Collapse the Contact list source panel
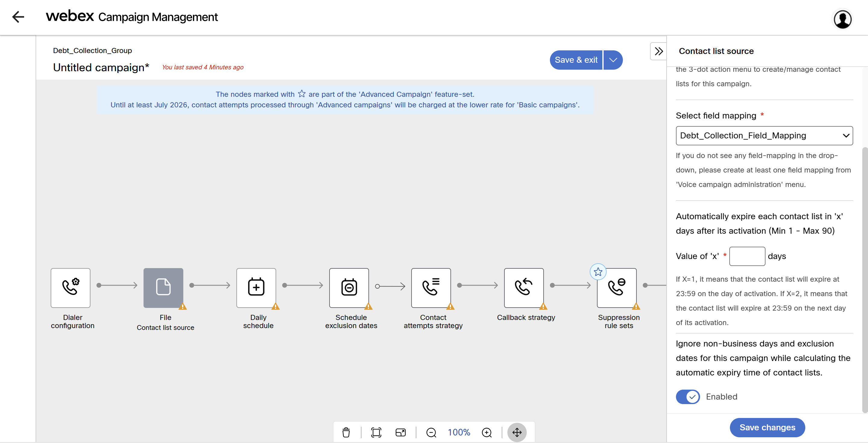 658,51
